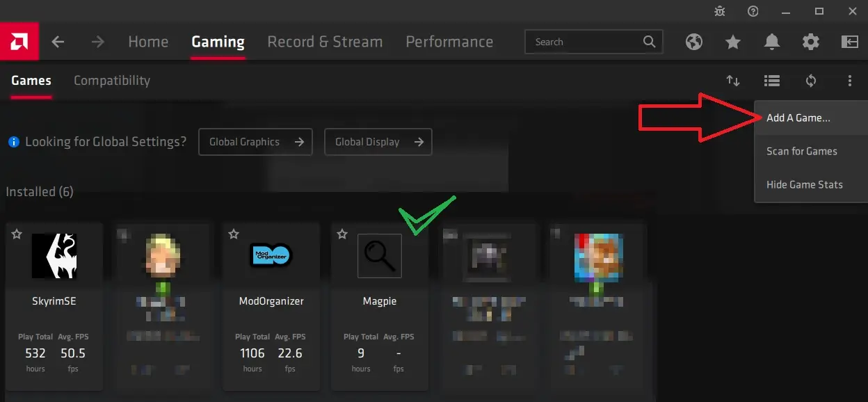Click the blue info icon

[x=14, y=142]
